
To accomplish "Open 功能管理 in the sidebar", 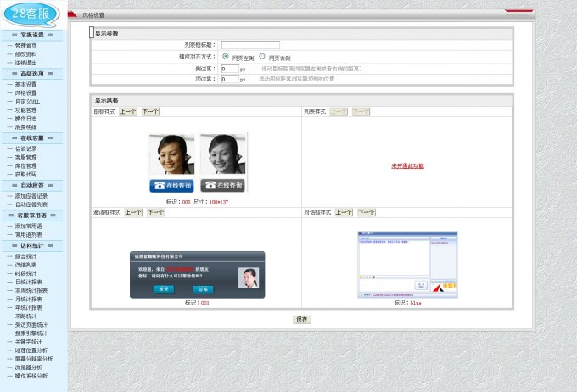I will pos(25,110).
